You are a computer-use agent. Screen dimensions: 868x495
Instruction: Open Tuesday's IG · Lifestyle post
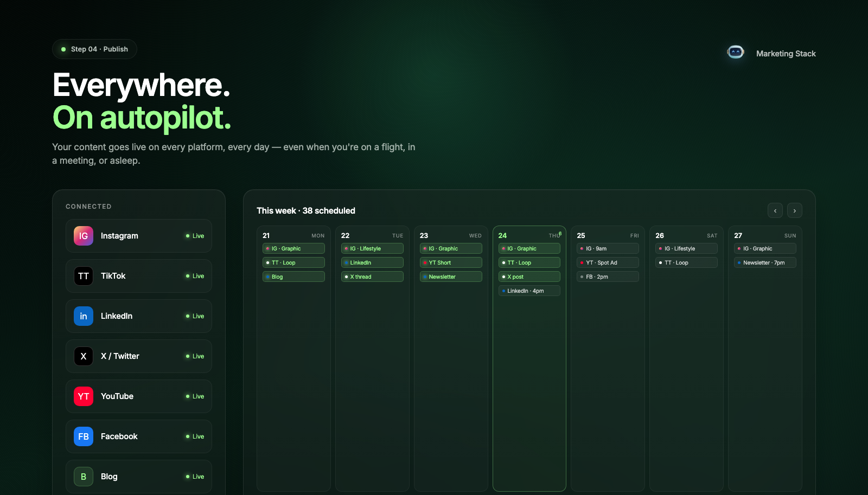point(372,248)
